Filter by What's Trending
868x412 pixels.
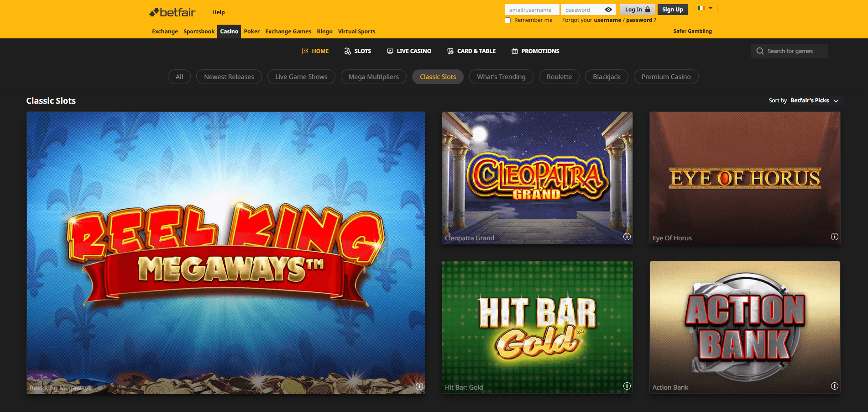[x=501, y=77]
